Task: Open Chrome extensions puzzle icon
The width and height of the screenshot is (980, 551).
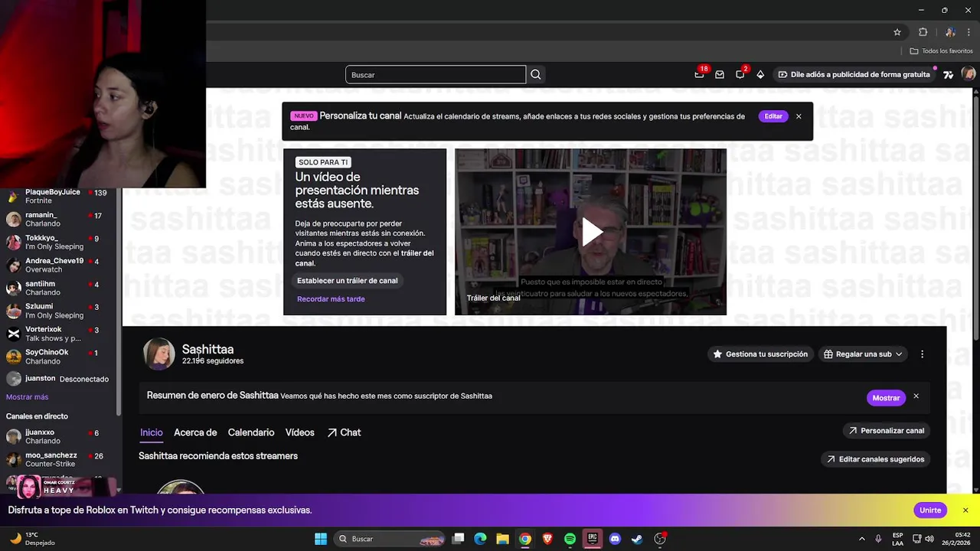Action: point(923,32)
